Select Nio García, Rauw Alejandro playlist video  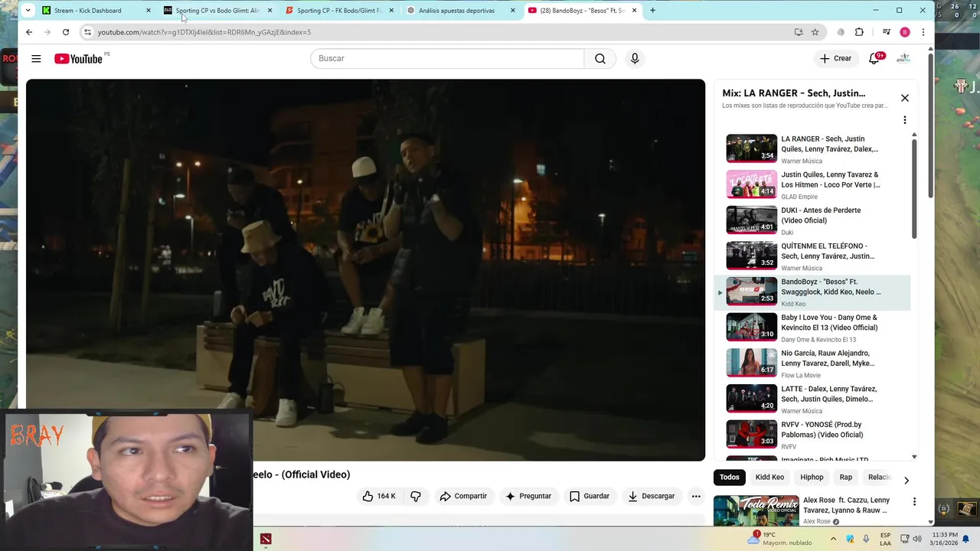pos(812,363)
